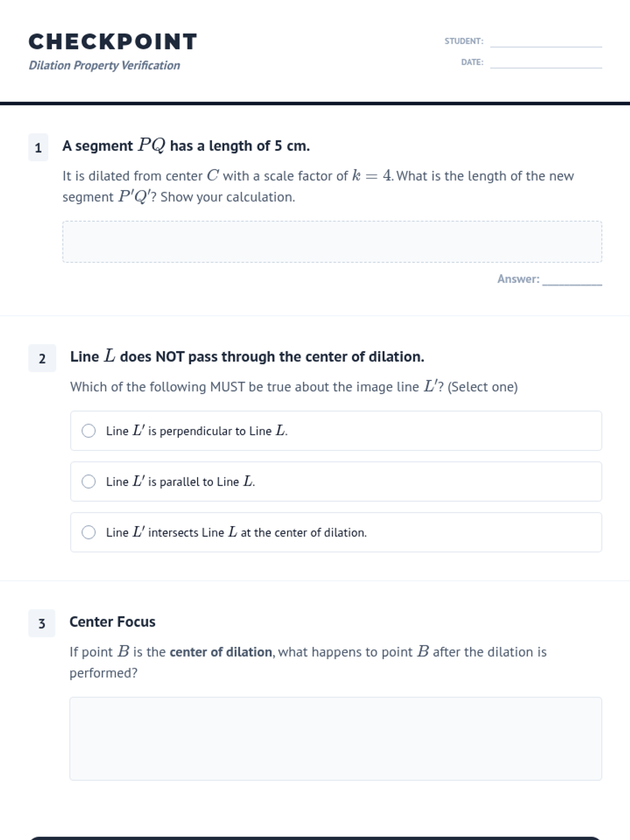The width and height of the screenshot is (630, 840).
Task: Select the "perpendicular to Line L" radio option
Action: [x=89, y=431]
